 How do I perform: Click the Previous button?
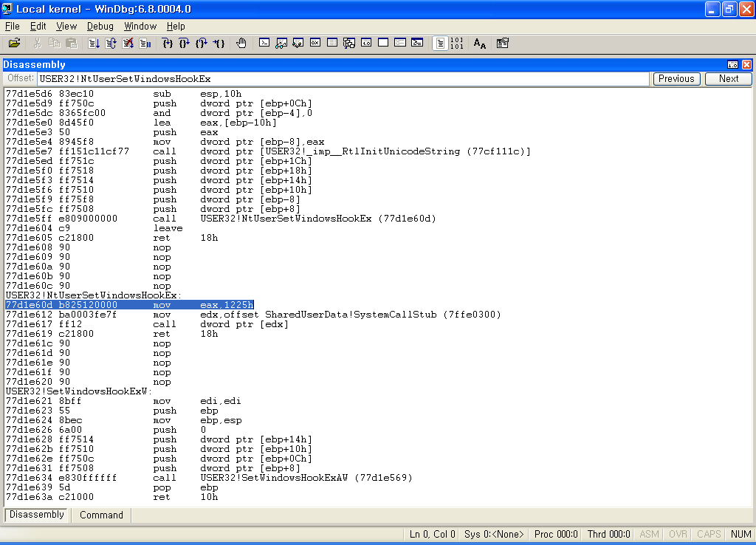pos(676,78)
